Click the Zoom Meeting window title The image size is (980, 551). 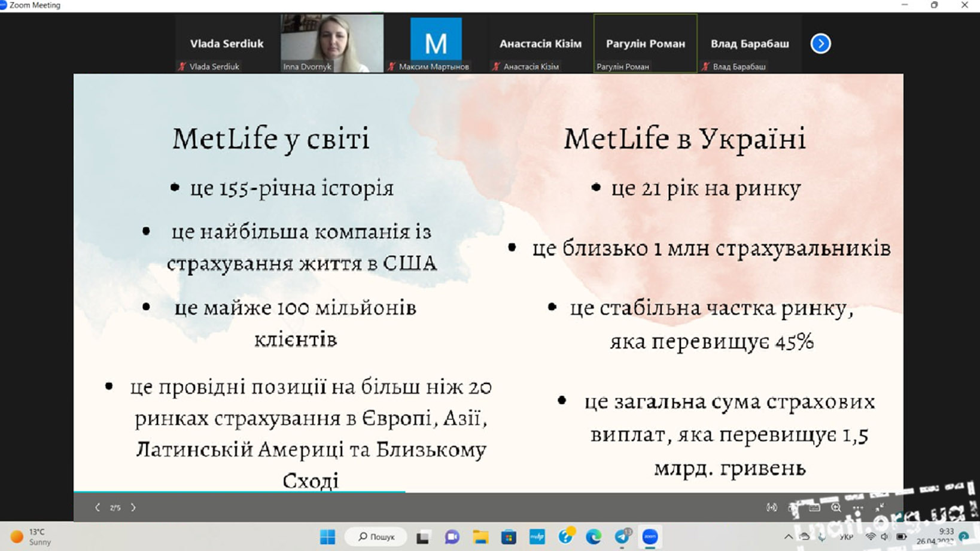tap(35, 5)
